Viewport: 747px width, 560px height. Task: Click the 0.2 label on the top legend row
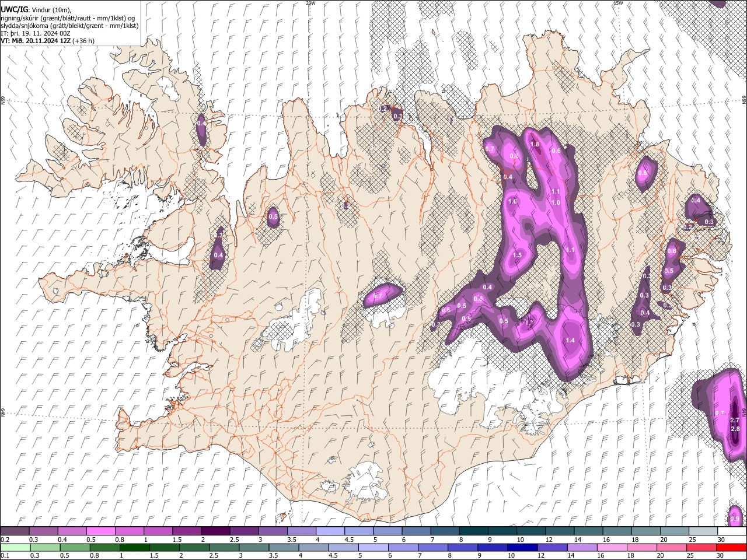click(x=5, y=539)
